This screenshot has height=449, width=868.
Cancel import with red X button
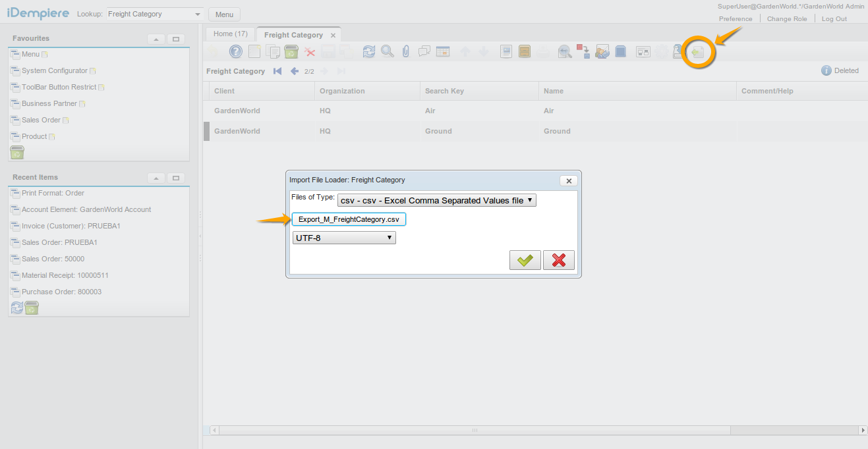(558, 260)
